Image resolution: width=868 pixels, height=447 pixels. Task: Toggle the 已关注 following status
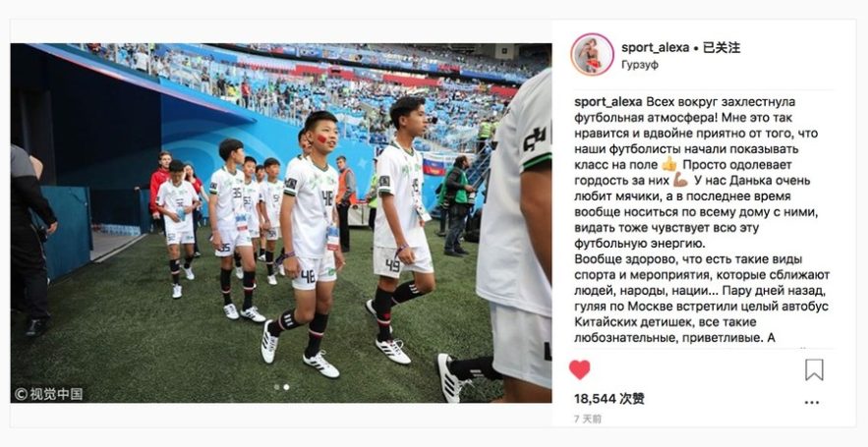point(722,47)
